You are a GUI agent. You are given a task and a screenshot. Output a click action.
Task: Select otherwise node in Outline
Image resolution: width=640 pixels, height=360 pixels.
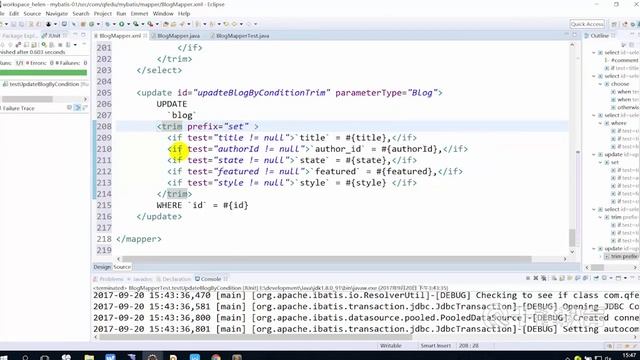tap(629, 107)
